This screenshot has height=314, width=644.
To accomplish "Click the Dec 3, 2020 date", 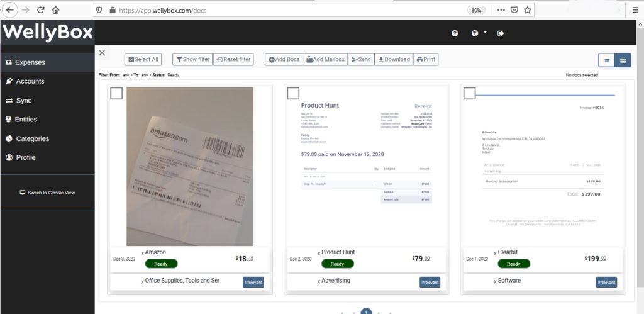I will (x=124, y=259).
